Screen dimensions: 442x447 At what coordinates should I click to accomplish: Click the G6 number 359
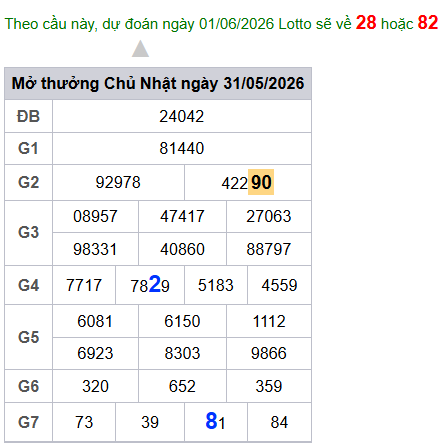point(269,386)
